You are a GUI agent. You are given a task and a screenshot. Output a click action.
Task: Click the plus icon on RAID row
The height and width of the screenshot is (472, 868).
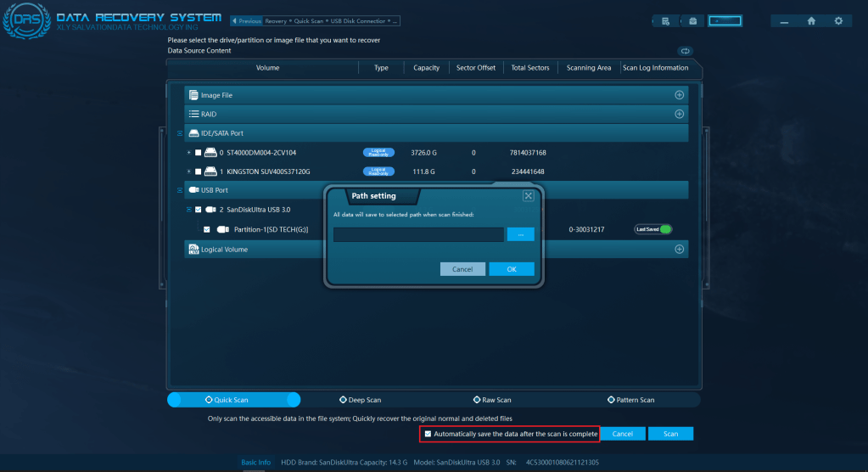pos(679,114)
